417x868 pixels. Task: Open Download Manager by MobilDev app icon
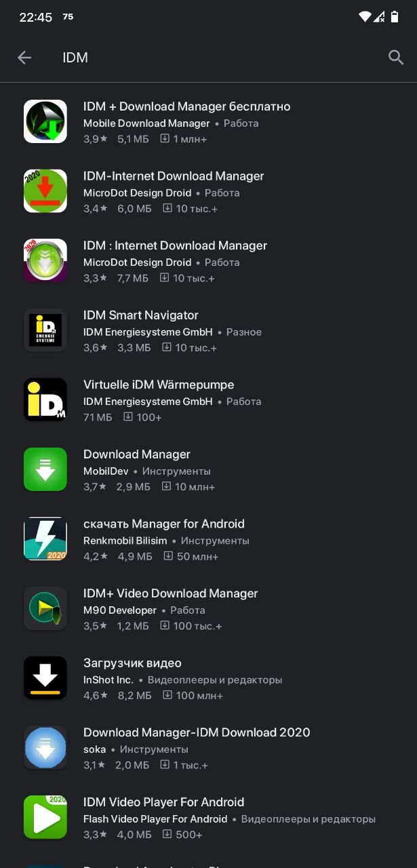45,469
